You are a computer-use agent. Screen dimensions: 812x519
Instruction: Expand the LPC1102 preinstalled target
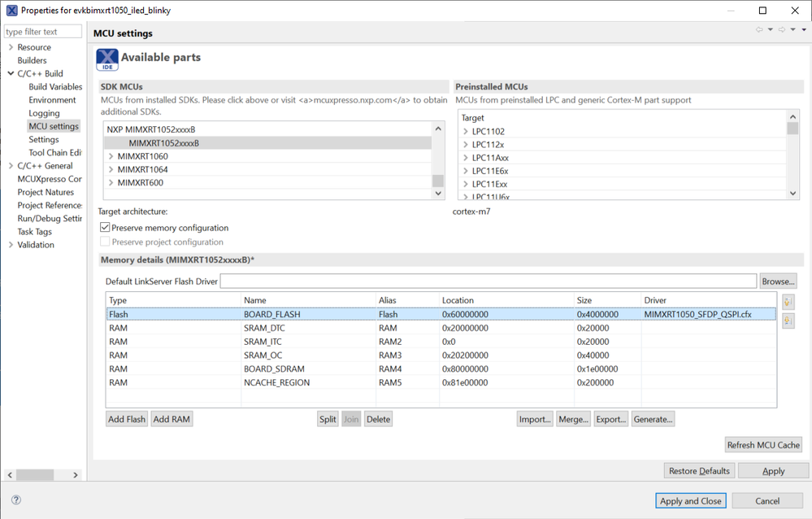(466, 132)
